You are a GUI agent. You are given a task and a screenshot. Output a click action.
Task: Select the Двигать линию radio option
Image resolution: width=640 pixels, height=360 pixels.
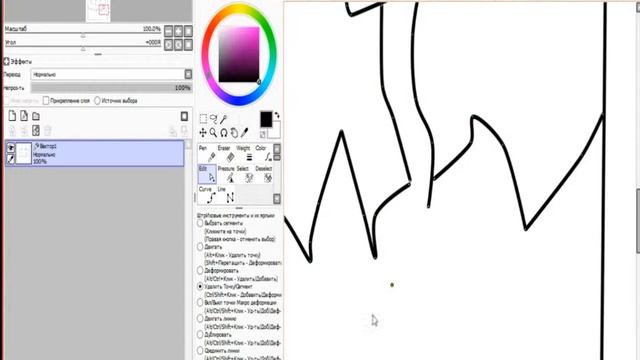200,318
